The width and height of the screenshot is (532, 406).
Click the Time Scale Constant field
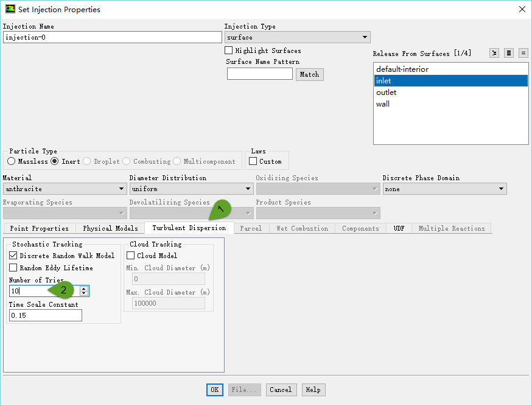(45, 315)
